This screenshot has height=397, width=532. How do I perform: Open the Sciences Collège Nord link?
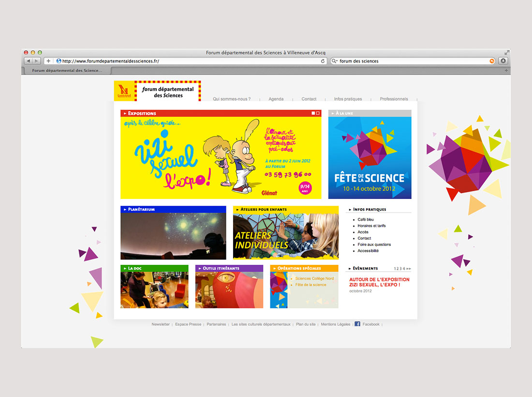(x=314, y=278)
